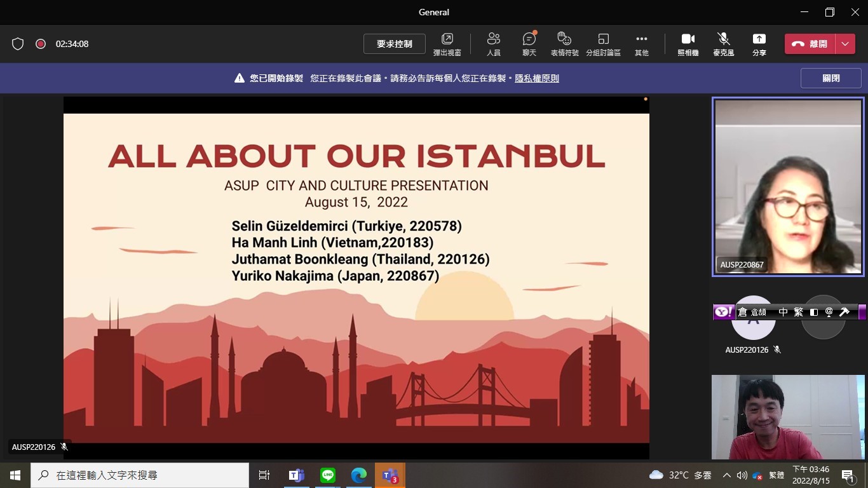The height and width of the screenshot is (488, 868).
Task: Select the shared Istanbul presentation slide
Action: point(356,278)
